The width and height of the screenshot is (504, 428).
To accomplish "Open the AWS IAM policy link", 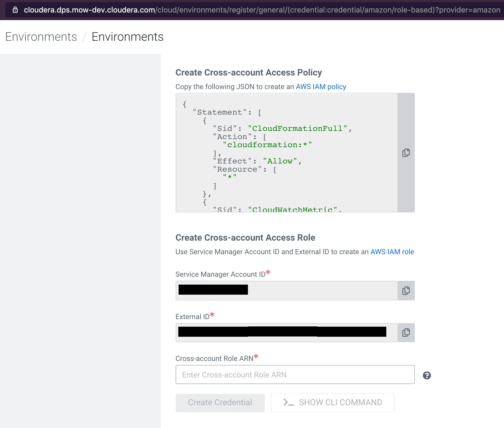I will (321, 87).
